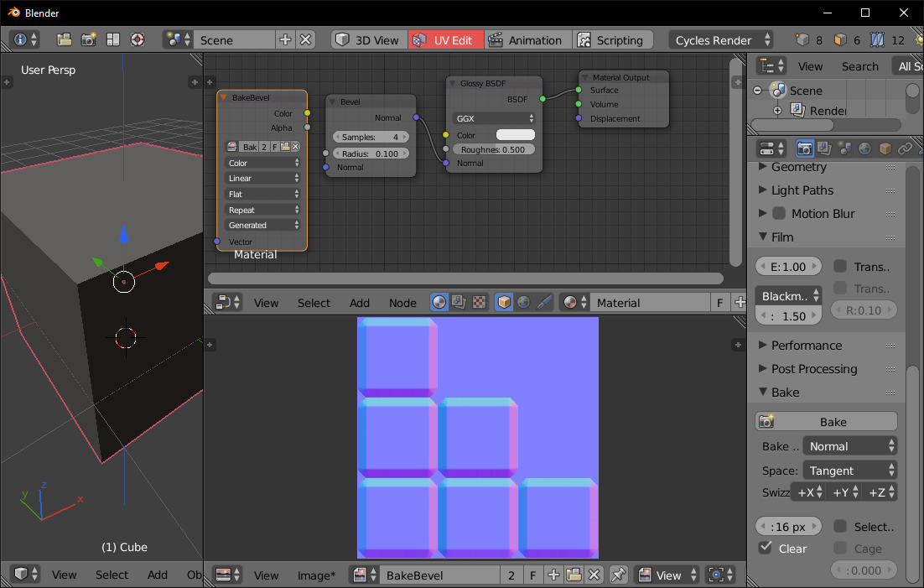Open the Node menu in the shader editor
The height and width of the screenshot is (588, 924).
pos(402,302)
